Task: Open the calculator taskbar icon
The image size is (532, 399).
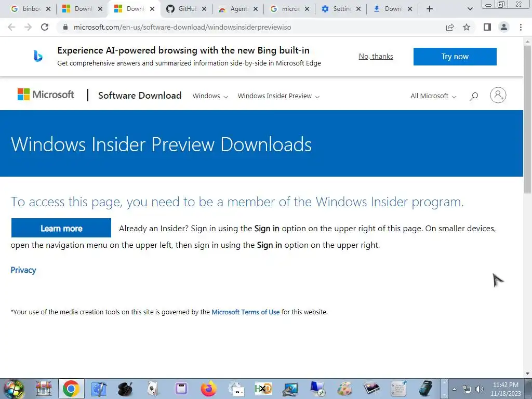Action: pyautogui.click(x=425, y=389)
